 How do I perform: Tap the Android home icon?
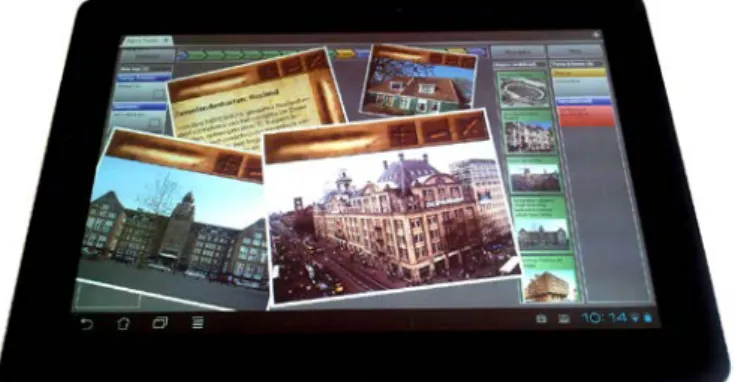[123, 323]
